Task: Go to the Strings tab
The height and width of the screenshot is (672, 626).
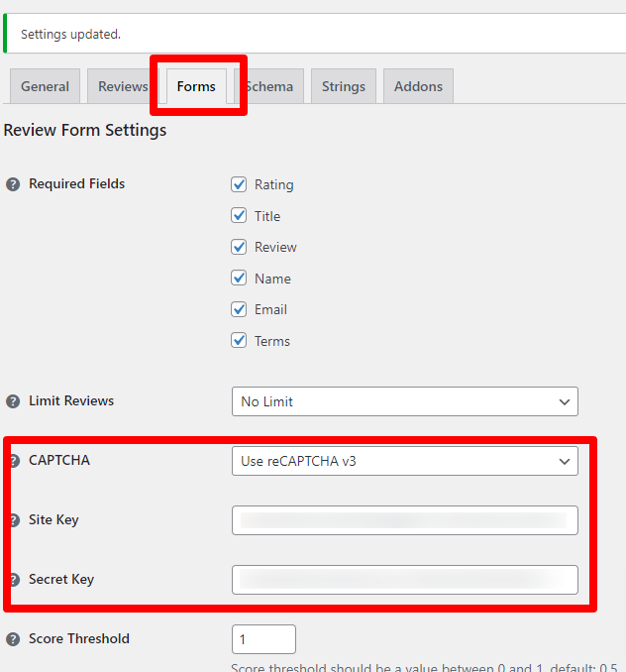Action: pyautogui.click(x=344, y=86)
